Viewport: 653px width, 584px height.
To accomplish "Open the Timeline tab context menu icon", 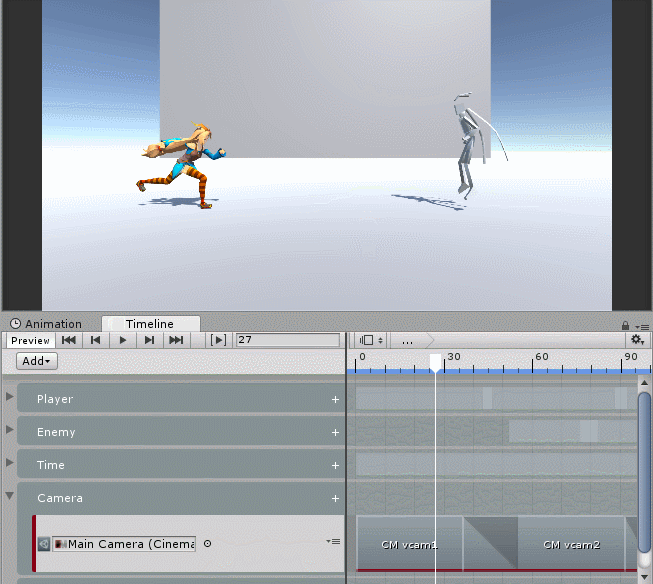I will [x=642, y=327].
